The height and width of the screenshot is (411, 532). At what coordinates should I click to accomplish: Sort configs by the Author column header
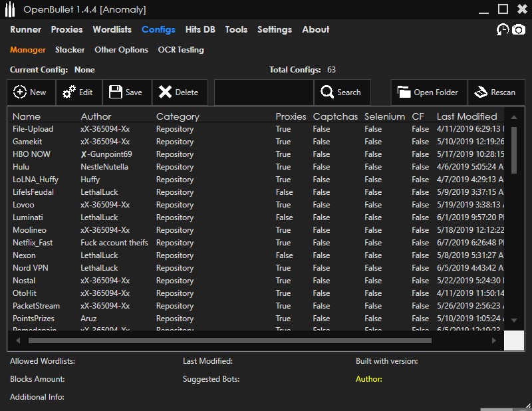coord(96,116)
